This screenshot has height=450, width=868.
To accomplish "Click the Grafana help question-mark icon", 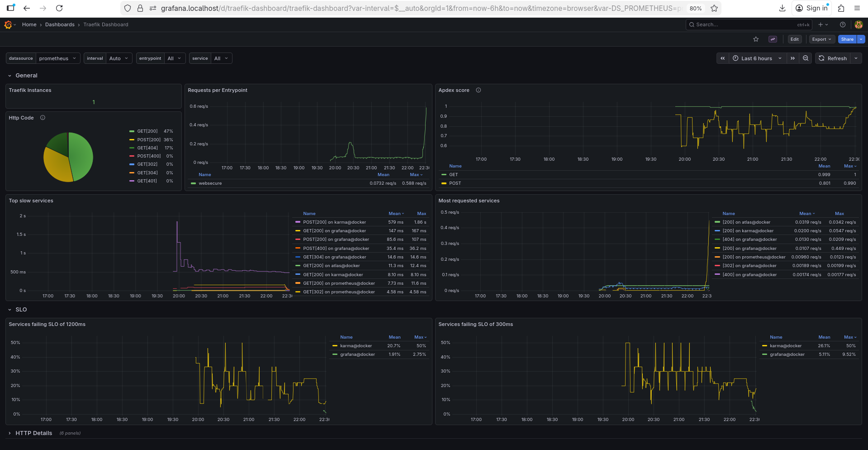I will click(x=843, y=25).
